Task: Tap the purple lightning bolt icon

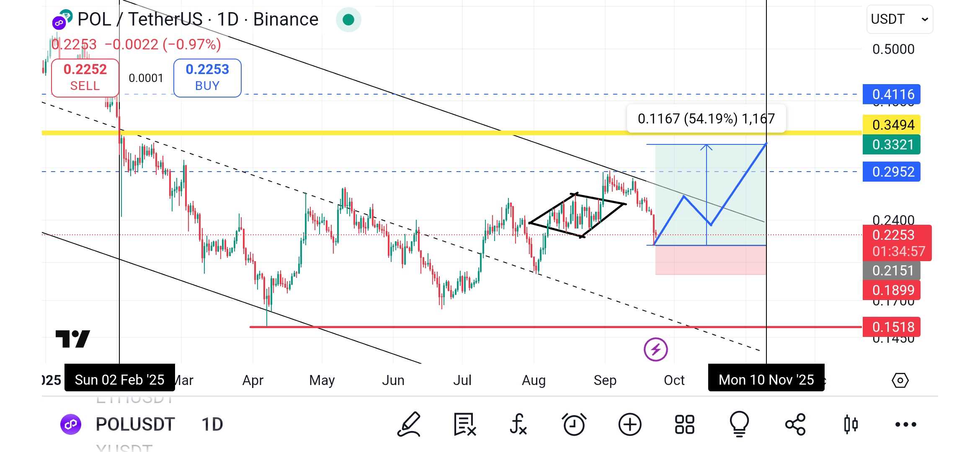Action: (655, 349)
